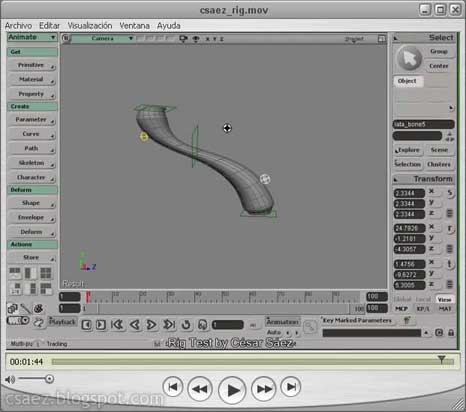This screenshot has width=466, height=412.
Task: Expand the Path menu button
Action: (32, 148)
